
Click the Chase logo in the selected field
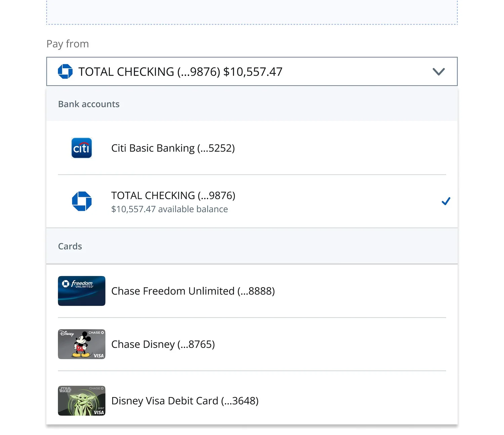[65, 72]
